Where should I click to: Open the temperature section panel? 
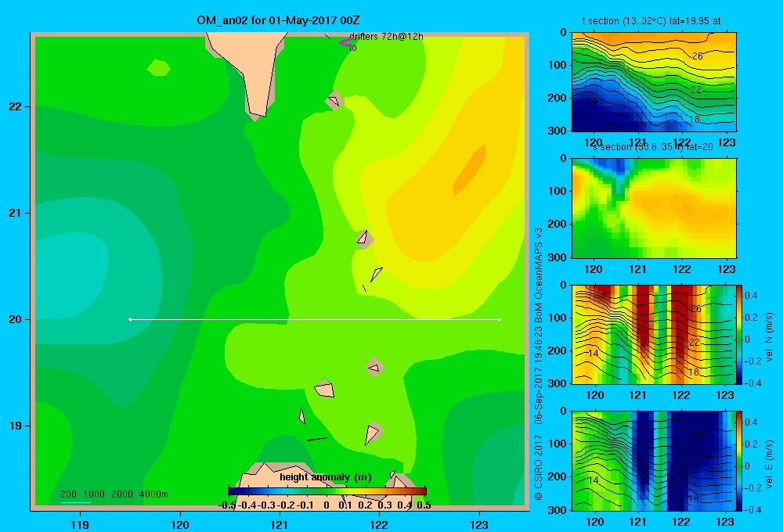click(654, 82)
